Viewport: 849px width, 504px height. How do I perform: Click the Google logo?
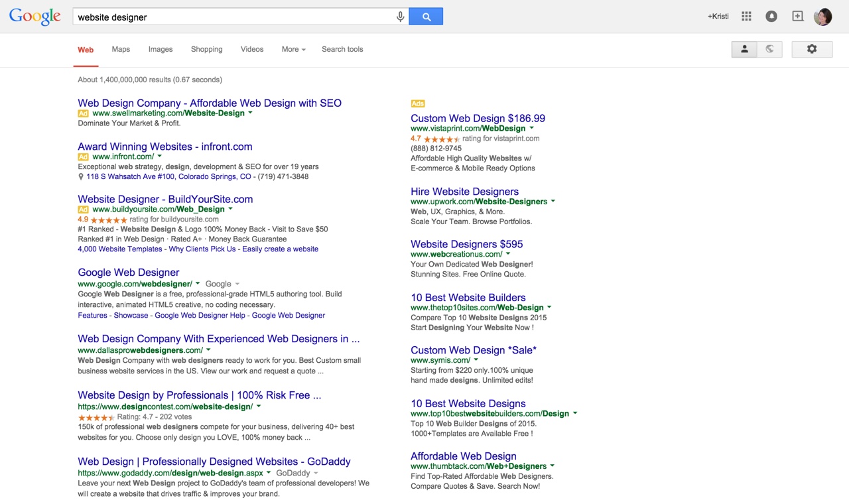pyautogui.click(x=35, y=17)
